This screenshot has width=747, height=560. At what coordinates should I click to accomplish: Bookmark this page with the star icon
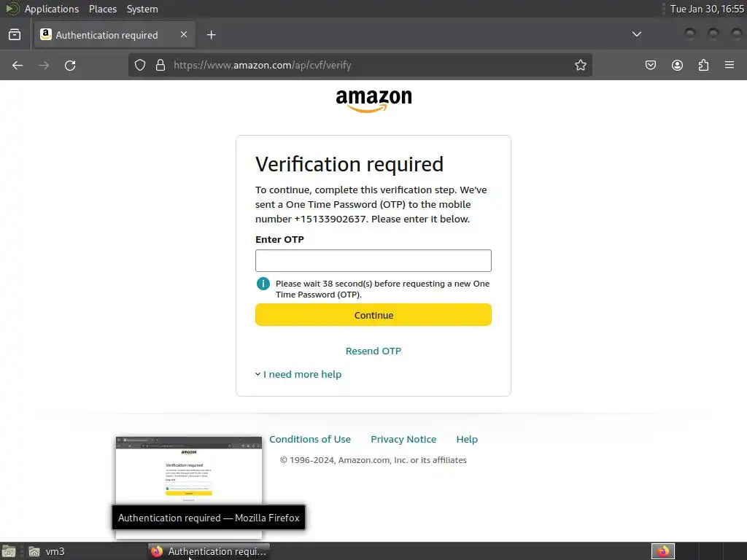point(581,65)
